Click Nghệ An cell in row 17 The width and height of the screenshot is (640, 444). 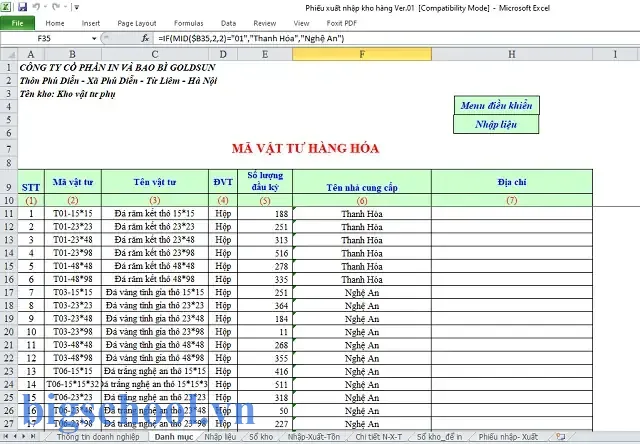click(362, 292)
